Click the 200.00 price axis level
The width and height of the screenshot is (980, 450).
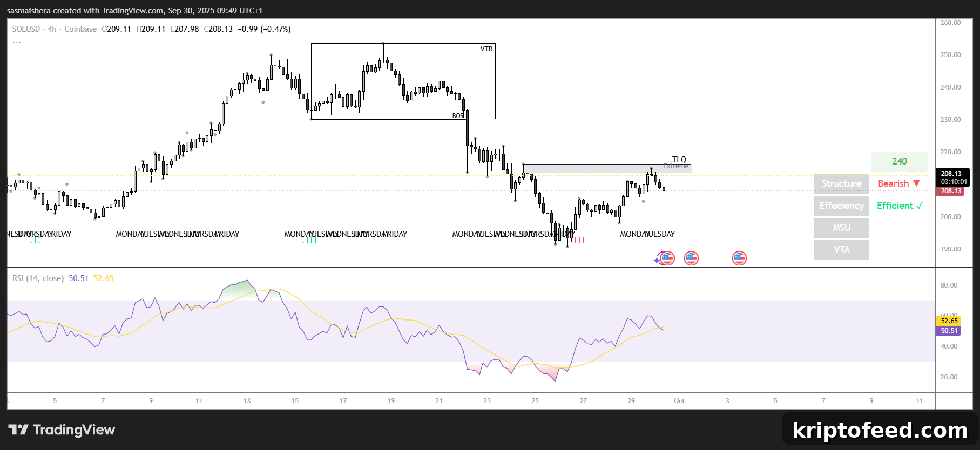tap(950, 217)
